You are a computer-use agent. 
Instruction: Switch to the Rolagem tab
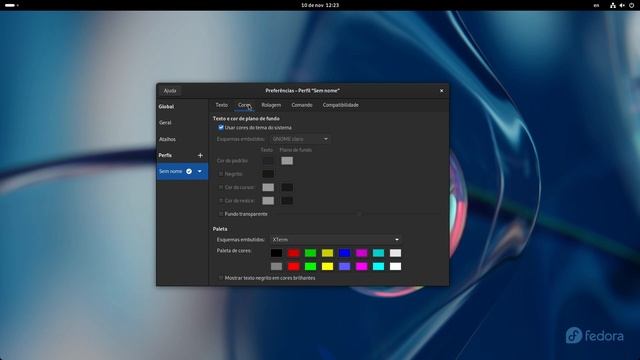point(271,105)
